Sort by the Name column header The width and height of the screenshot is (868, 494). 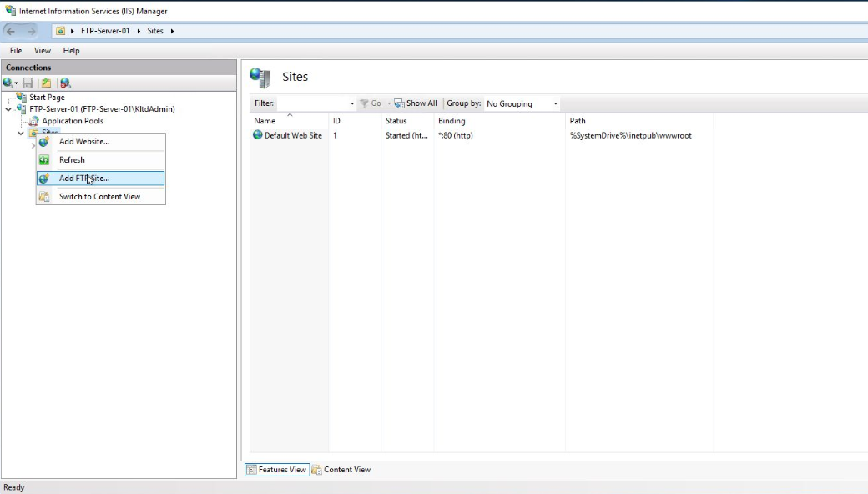289,121
